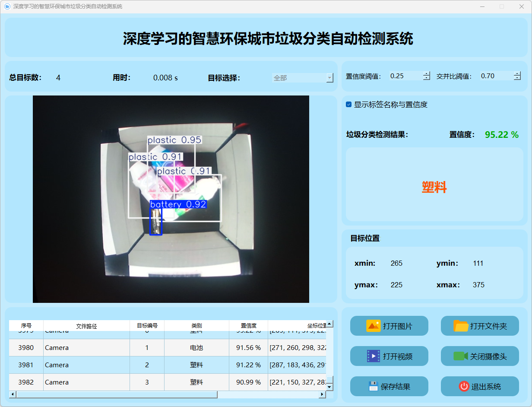Click the 目标编号 column header
Image resolution: width=532 pixels, height=407 pixels.
coord(147,326)
